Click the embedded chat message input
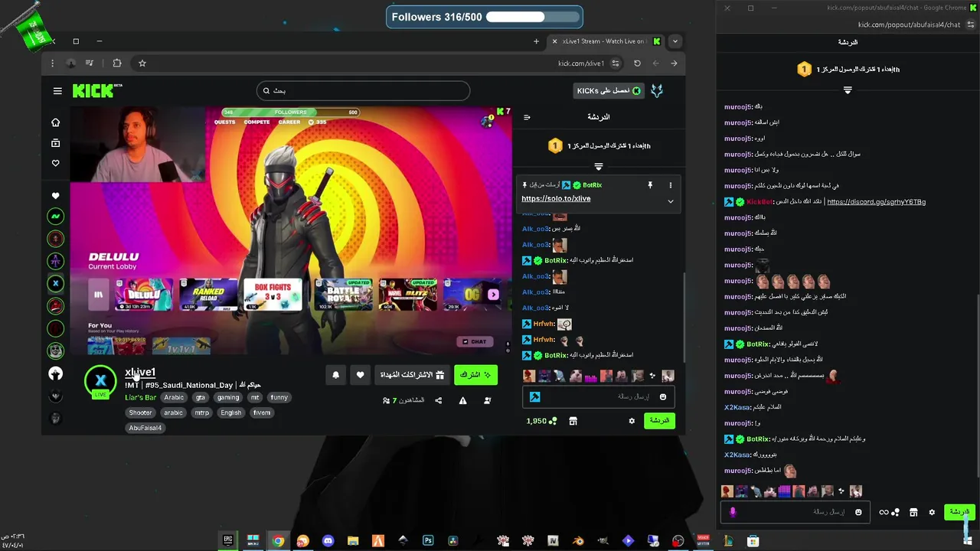Image resolution: width=980 pixels, height=551 pixels. 597,396
